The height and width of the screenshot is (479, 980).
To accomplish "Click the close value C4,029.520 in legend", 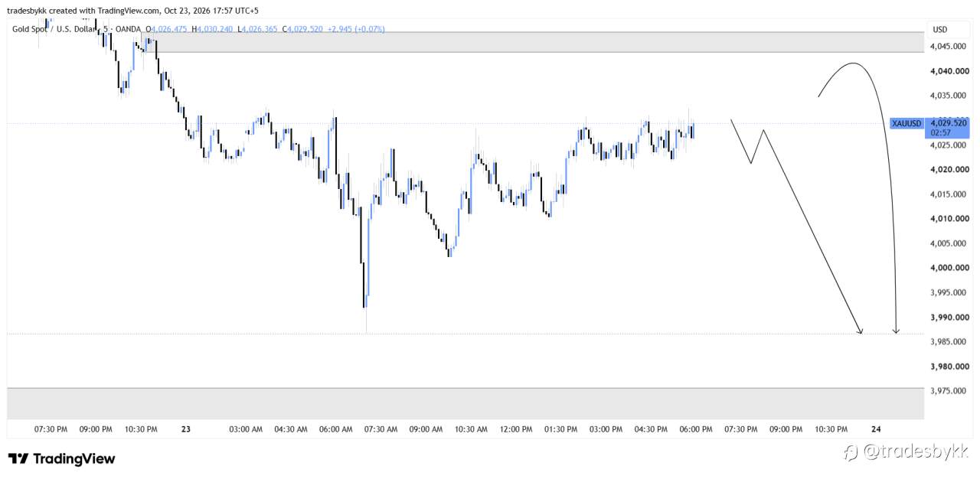I will click(302, 29).
